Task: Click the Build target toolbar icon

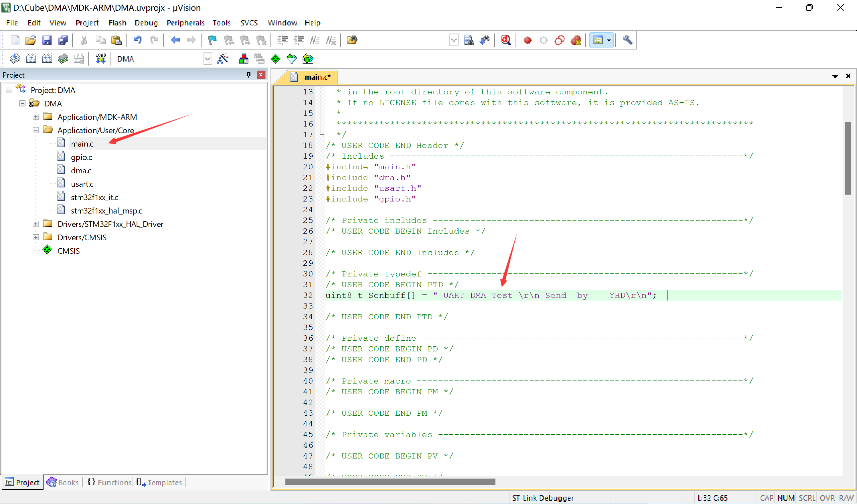Action: (x=31, y=59)
